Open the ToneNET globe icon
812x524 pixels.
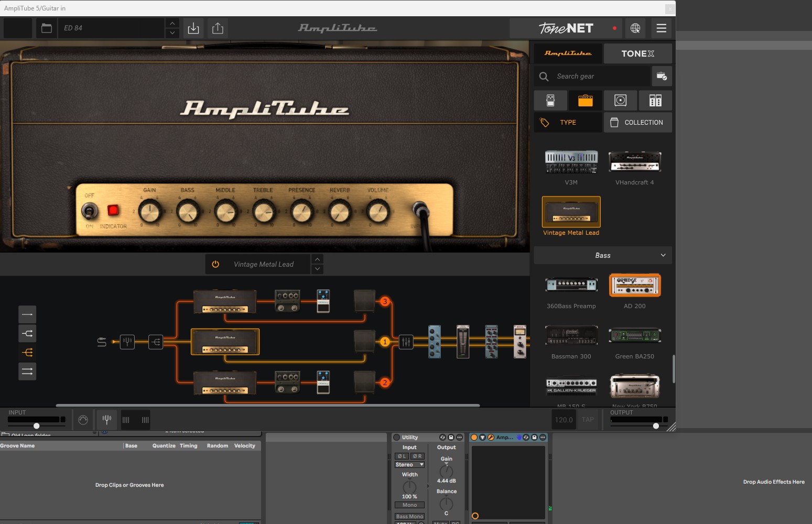click(x=635, y=28)
